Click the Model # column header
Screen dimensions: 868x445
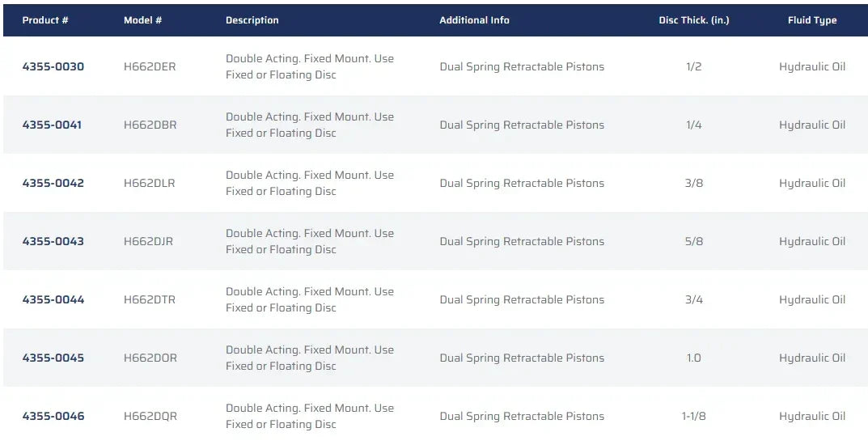(x=143, y=20)
